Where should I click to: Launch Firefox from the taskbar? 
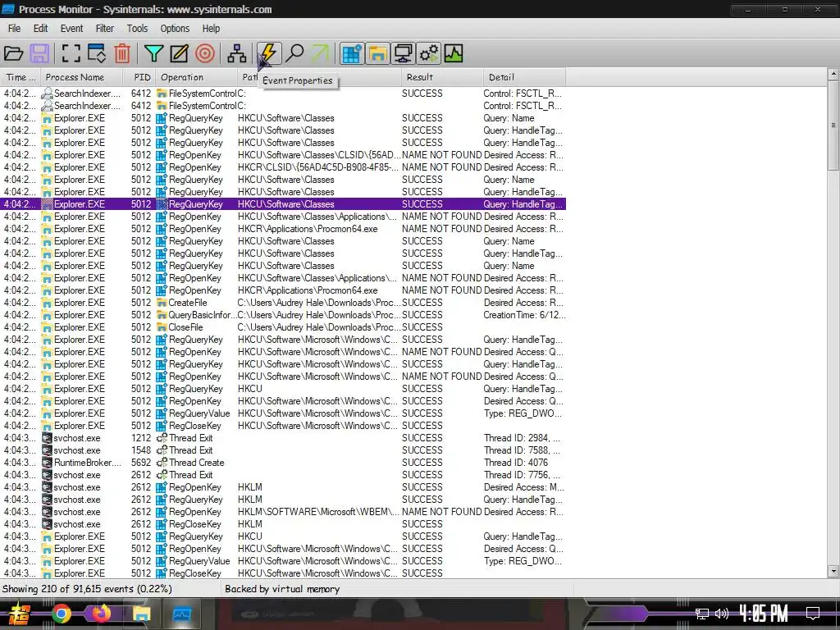[x=101, y=614]
